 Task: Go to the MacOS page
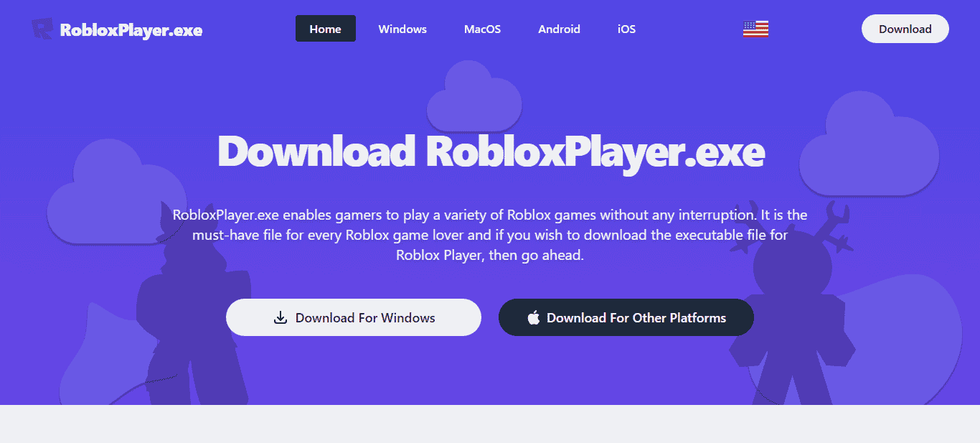click(x=482, y=29)
